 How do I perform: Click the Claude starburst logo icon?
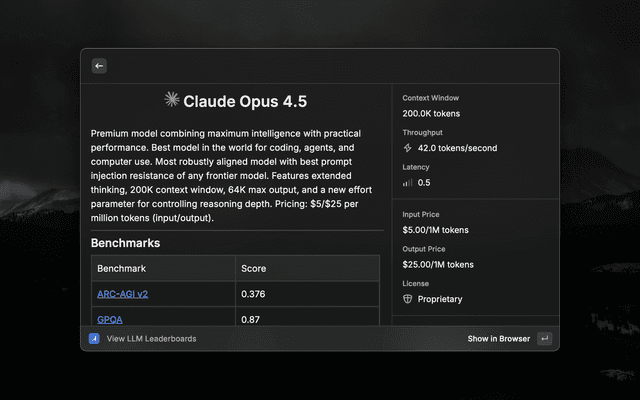click(171, 100)
